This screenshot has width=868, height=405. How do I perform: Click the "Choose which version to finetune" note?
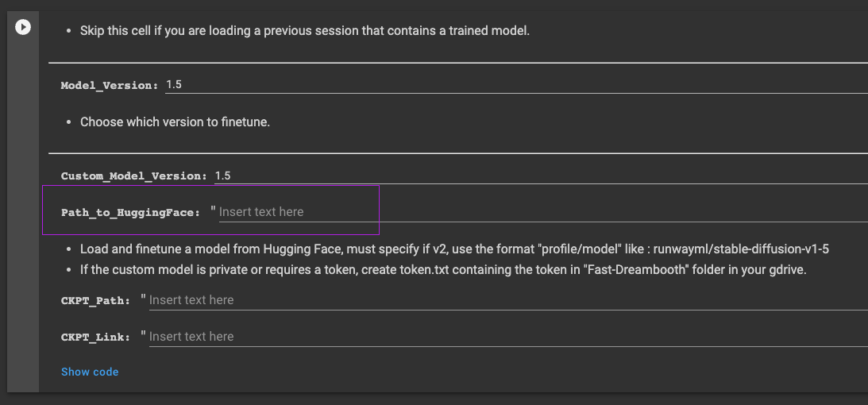tap(175, 122)
